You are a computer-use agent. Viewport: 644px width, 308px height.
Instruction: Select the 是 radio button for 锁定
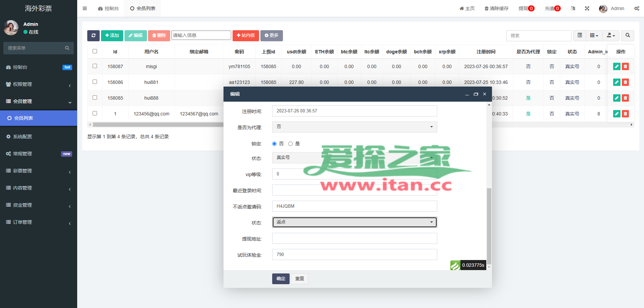pos(291,144)
